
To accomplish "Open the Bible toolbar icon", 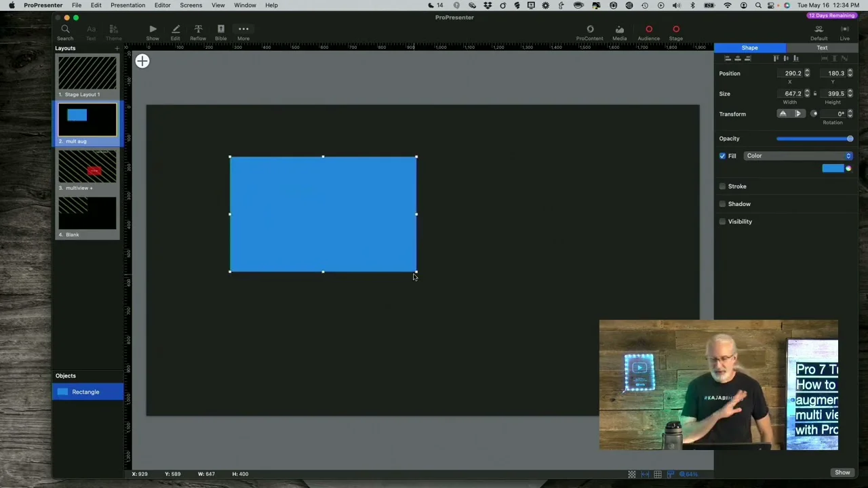I will pyautogui.click(x=220, y=32).
